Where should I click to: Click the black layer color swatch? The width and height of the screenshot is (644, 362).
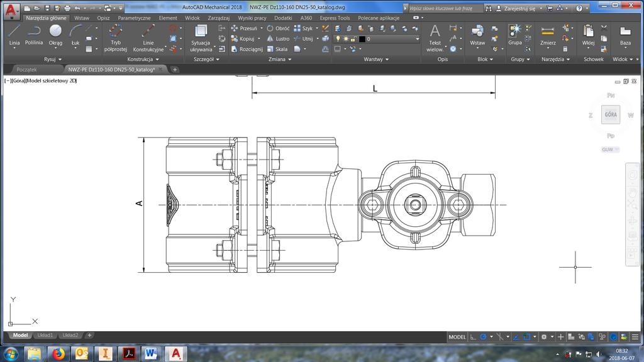(362, 39)
